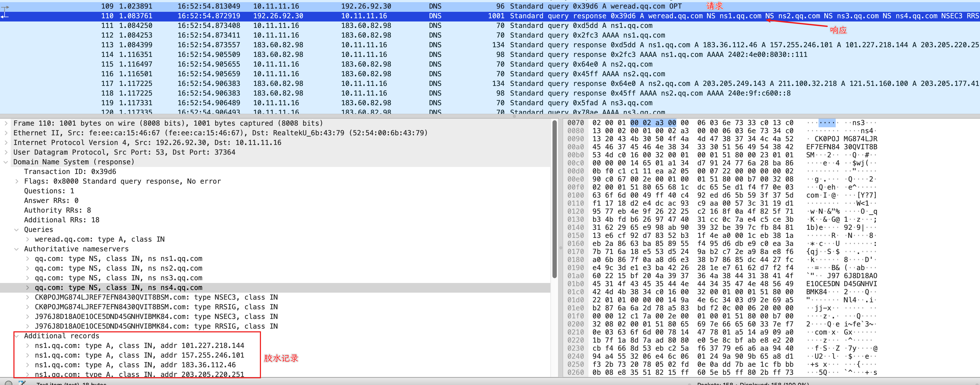Expand the highlighted ns4.qq.com NS record

point(27,288)
